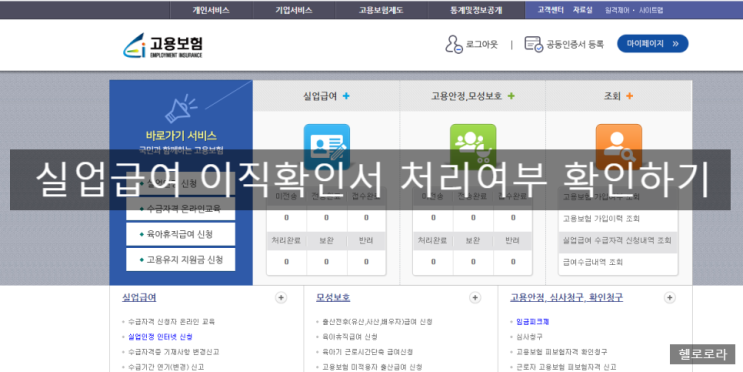Click the 로그아웃 text link
Image resolution: width=743 pixels, height=372 pixels.
tap(482, 45)
